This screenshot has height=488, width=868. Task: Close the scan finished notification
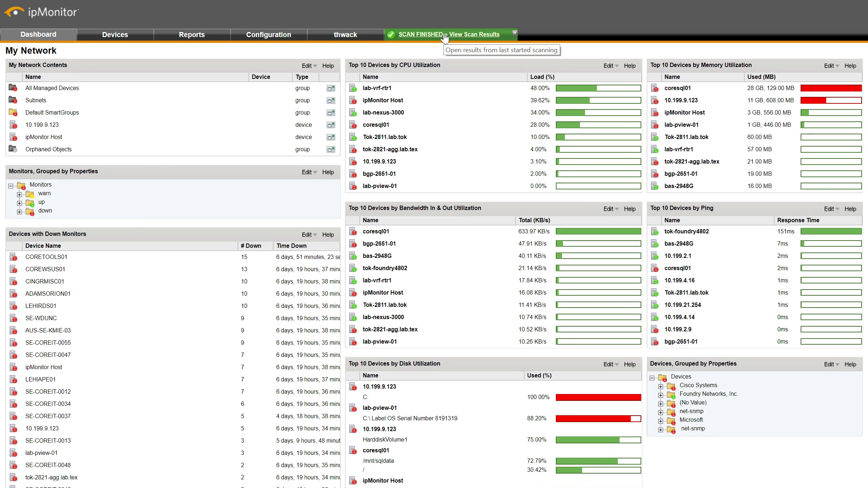point(514,33)
